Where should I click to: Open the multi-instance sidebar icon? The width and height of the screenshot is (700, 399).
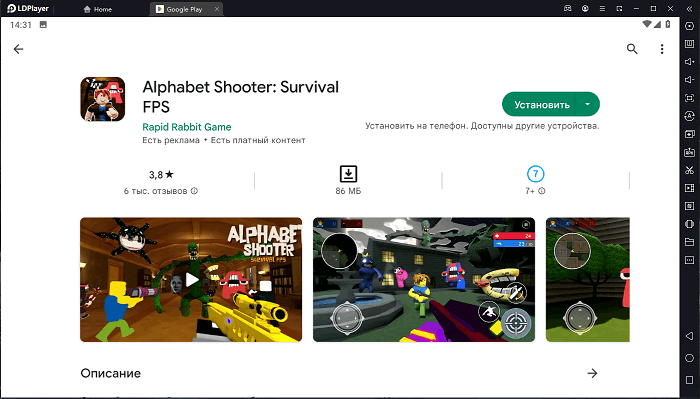click(689, 134)
